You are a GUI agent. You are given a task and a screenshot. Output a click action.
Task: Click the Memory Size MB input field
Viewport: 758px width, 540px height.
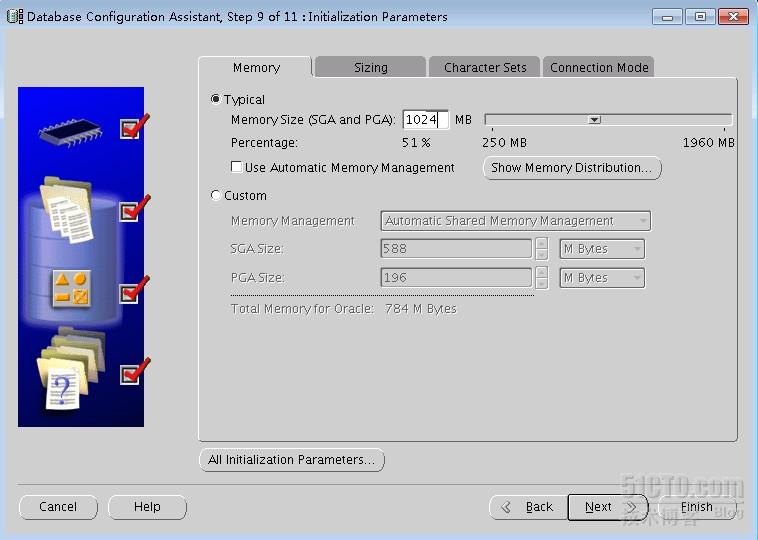pyautogui.click(x=425, y=119)
